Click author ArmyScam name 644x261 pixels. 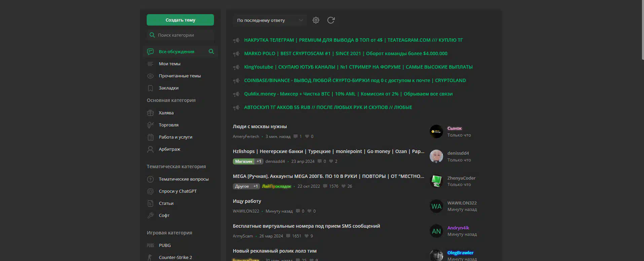(x=243, y=236)
